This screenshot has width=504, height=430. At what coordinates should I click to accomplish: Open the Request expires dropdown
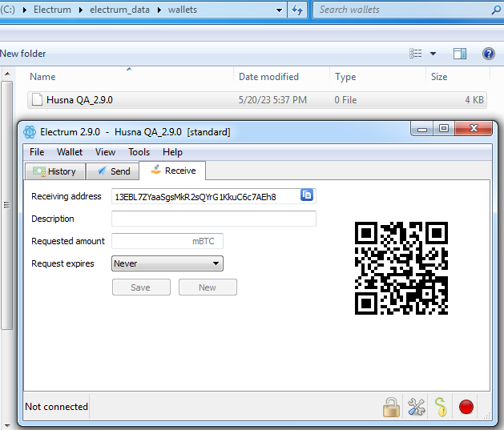[167, 263]
